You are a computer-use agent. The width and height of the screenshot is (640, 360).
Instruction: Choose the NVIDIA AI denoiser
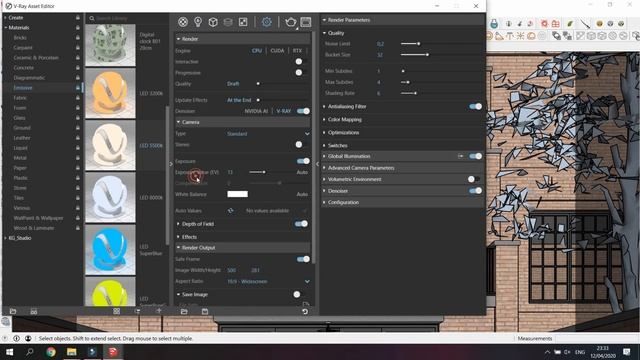[x=256, y=111]
